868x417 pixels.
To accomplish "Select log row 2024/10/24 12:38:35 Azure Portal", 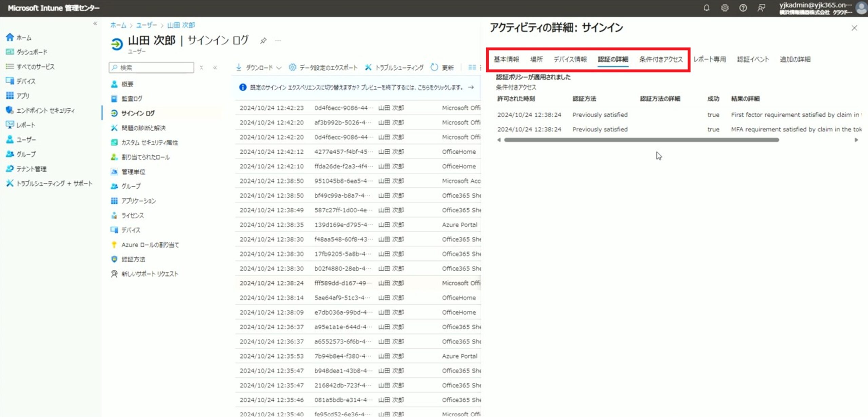I will 358,225.
